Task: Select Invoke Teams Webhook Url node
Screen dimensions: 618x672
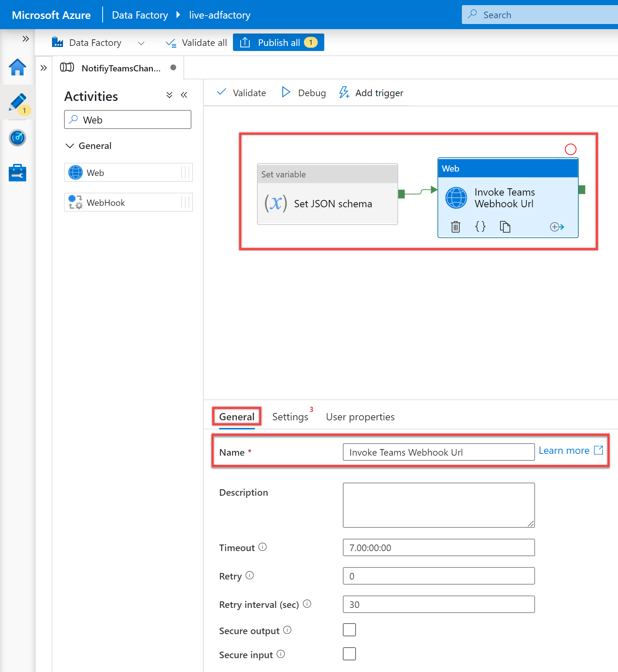Action: (x=508, y=198)
